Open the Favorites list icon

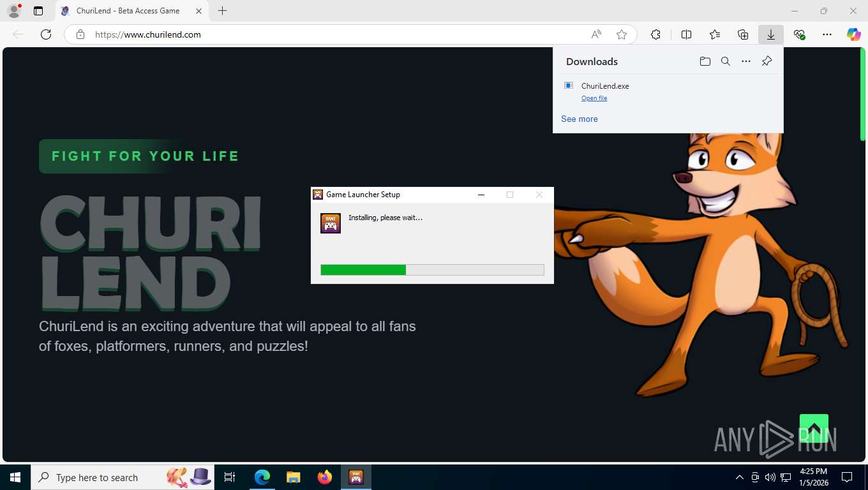(x=715, y=34)
